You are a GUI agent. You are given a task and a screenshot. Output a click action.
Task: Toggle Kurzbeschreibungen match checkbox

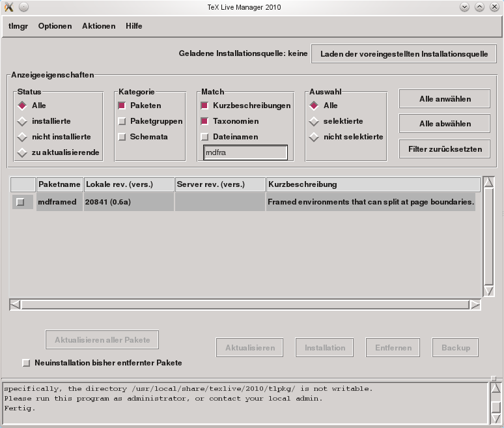point(204,106)
